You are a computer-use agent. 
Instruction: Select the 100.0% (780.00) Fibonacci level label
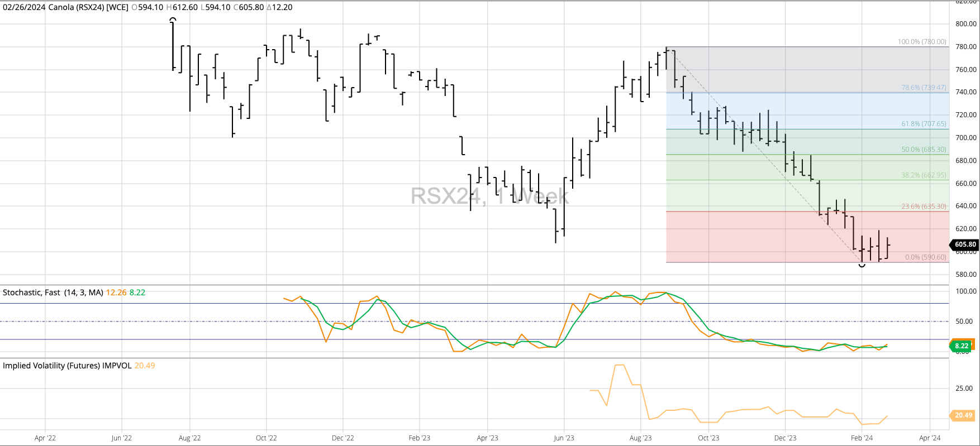(x=922, y=42)
